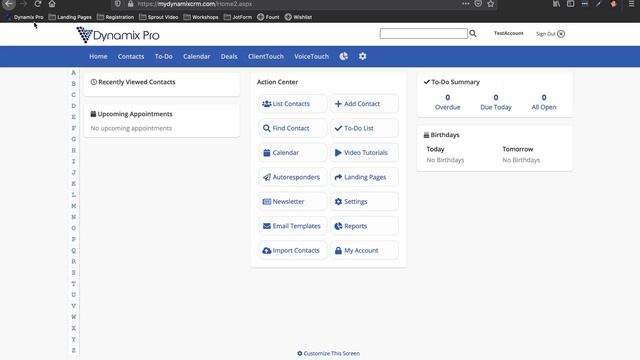Screen dimensions: 640x360
Task: Filter contacts by letter T
Action: (73, 284)
